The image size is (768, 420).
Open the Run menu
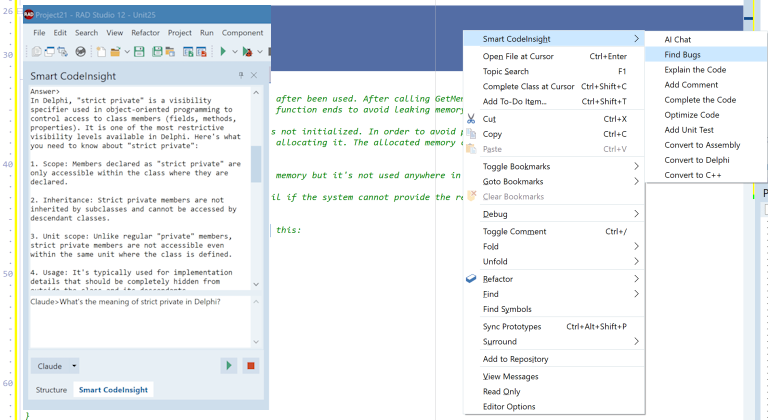207,33
